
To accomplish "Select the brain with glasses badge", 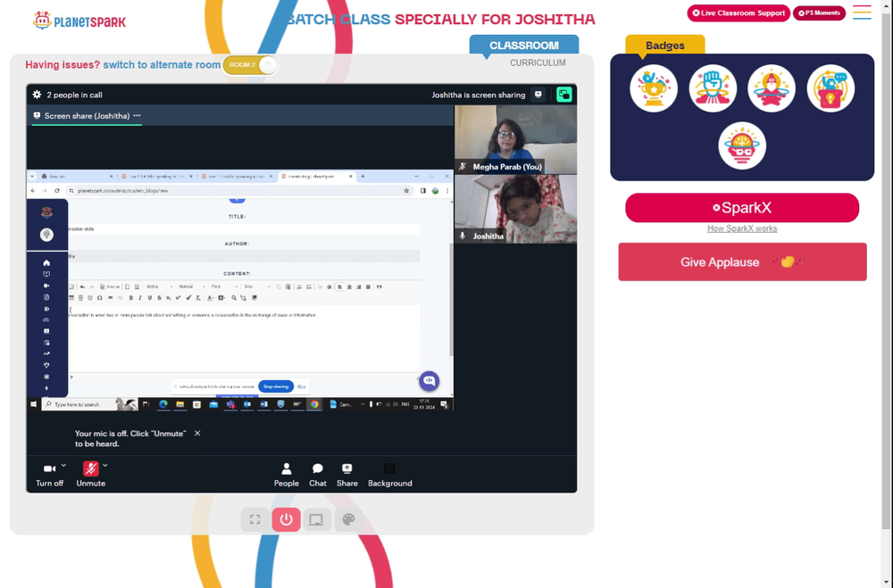I will tap(741, 145).
